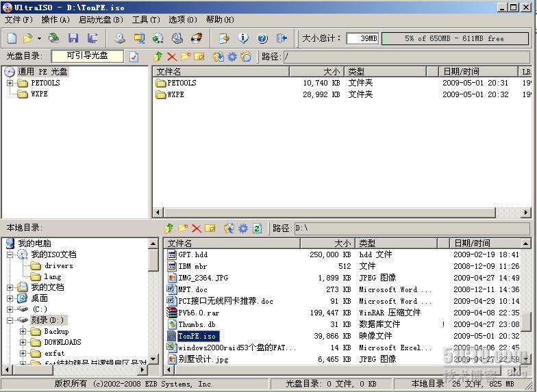Open the 操作(A) menu
The width and height of the screenshot is (537, 392).
[55, 20]
